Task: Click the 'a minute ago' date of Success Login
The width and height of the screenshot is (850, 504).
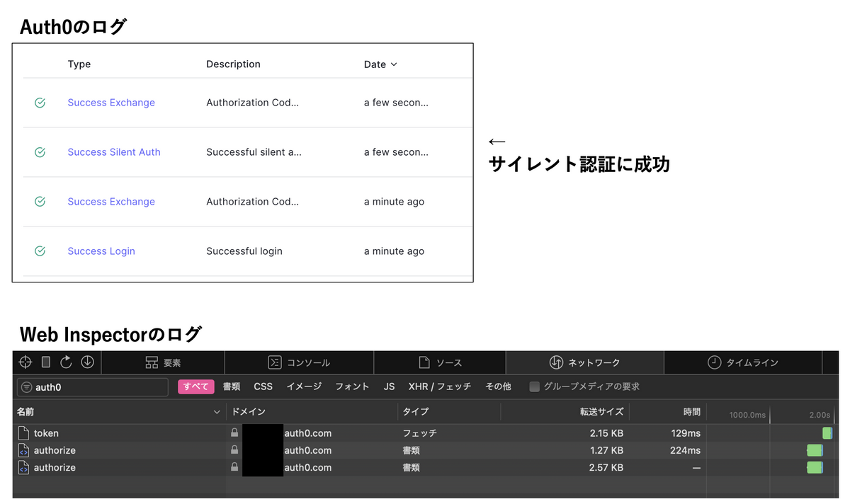Action: [x=394, y=251]
